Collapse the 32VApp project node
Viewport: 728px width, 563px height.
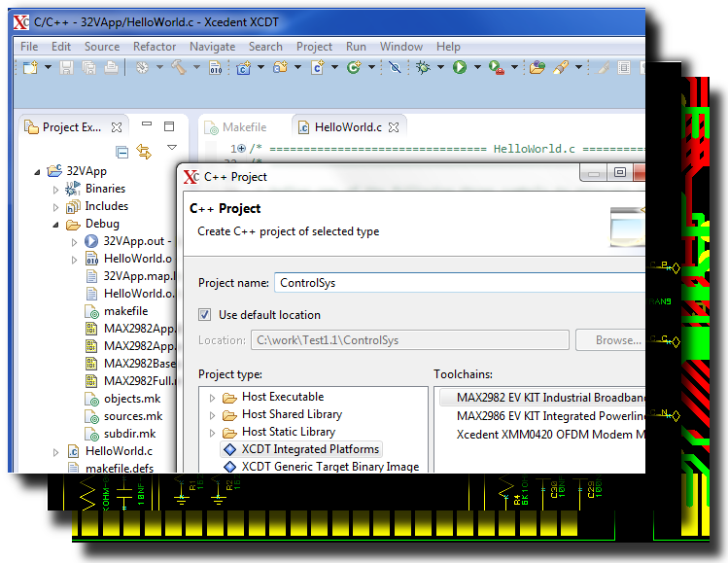click(x=37, y=172)
